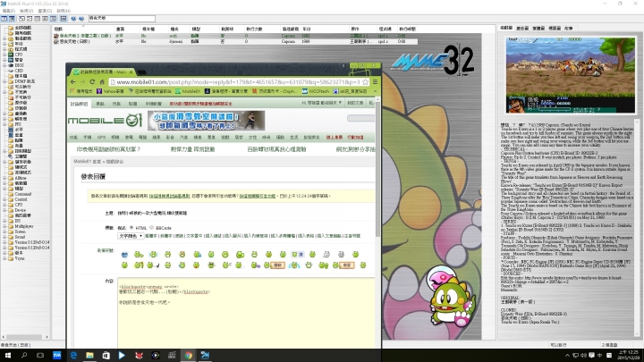Toggle MAME picture area toolbar icon
The image size is (644, 362).
tap(12, 19)
